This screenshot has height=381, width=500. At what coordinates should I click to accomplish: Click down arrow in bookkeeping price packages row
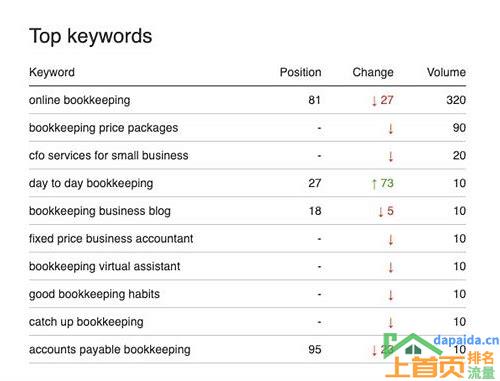click(x=391, y=128)
